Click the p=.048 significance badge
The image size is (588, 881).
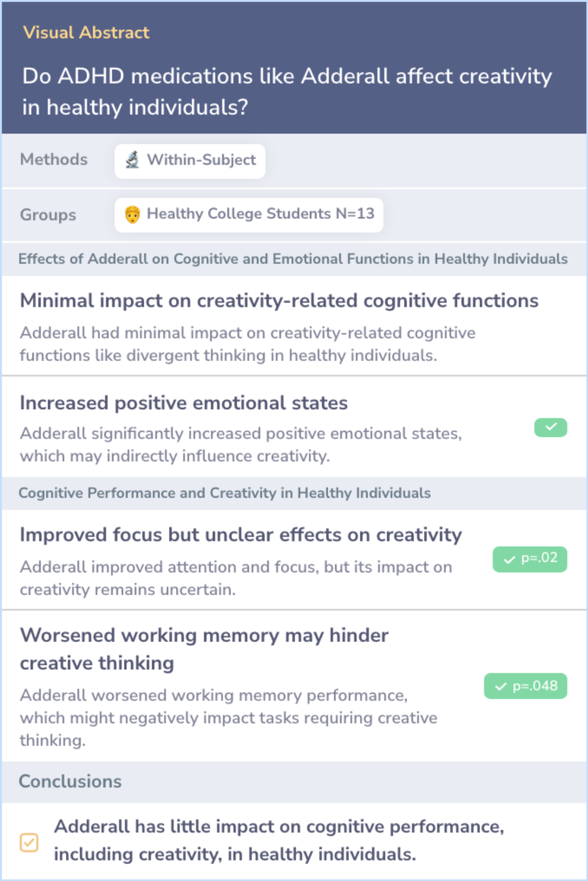point(525,686)
